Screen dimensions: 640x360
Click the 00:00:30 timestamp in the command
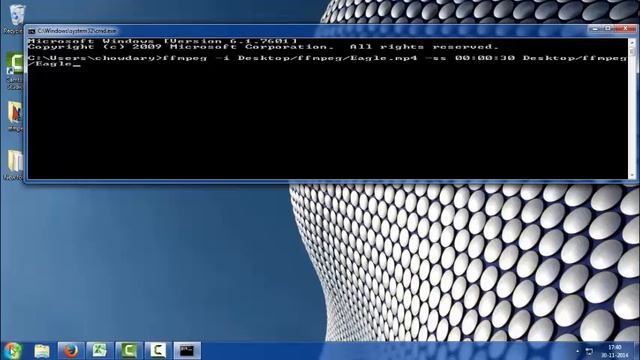click(485, 58)
